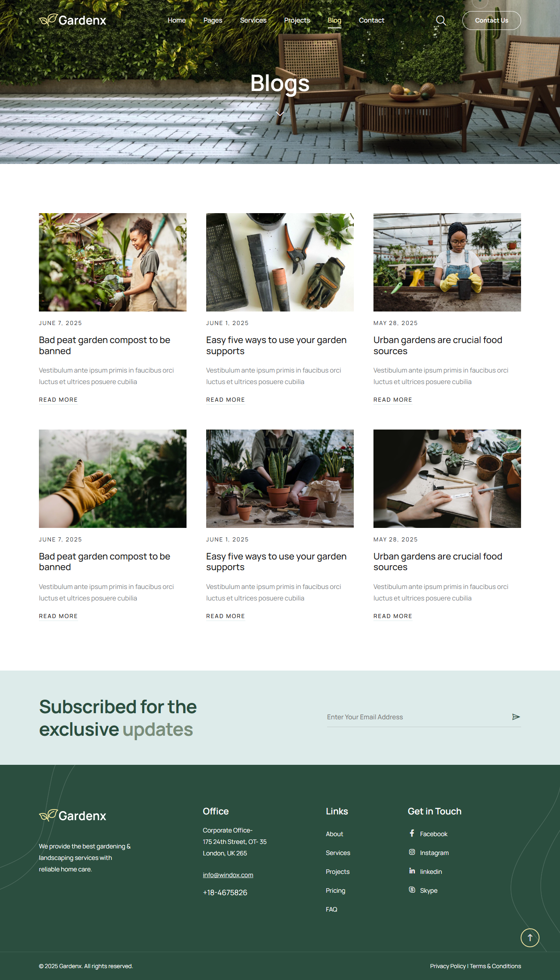Viewport: 560px width, 980px height.
Task: Click the scroll-to-top arrow button
Action: click(x=530, y=937)
